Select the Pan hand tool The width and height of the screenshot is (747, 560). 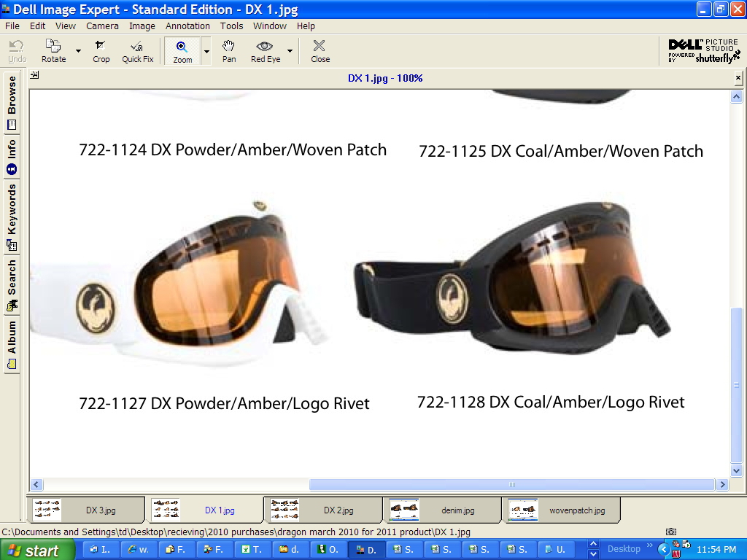coord(229,51)
